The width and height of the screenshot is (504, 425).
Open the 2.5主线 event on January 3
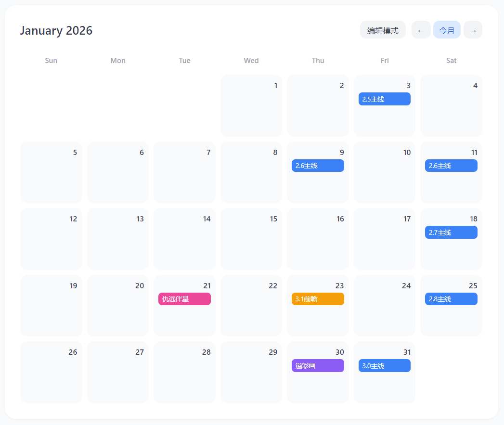tap(384, 99)
